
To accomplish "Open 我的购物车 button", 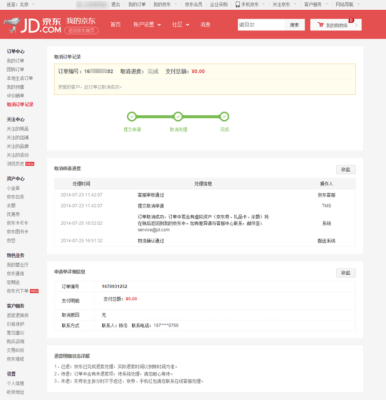I will 336,25.
